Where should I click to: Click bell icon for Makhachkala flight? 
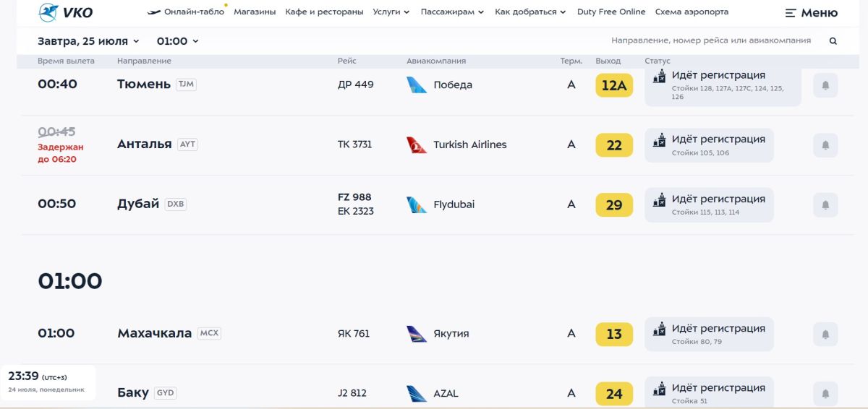click(x=825, y=335)
